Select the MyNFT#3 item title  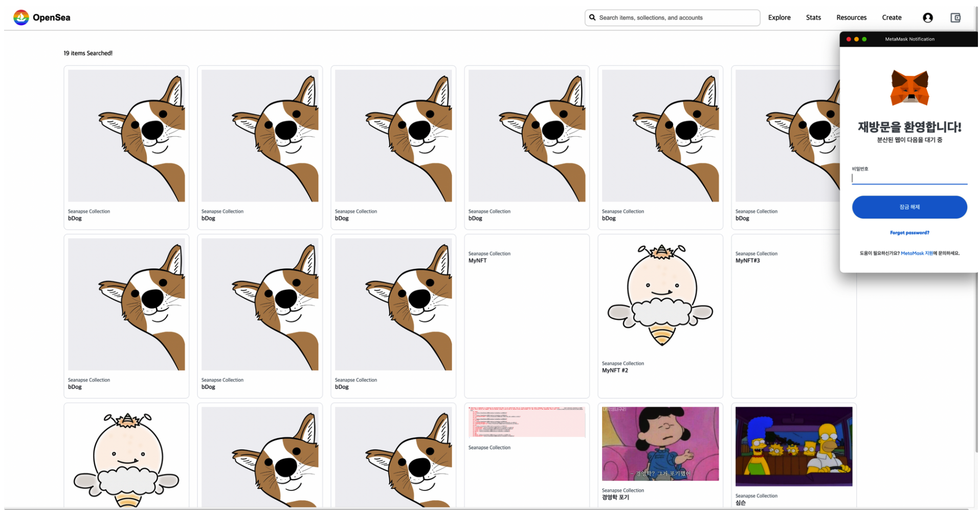tap(747, 261)
